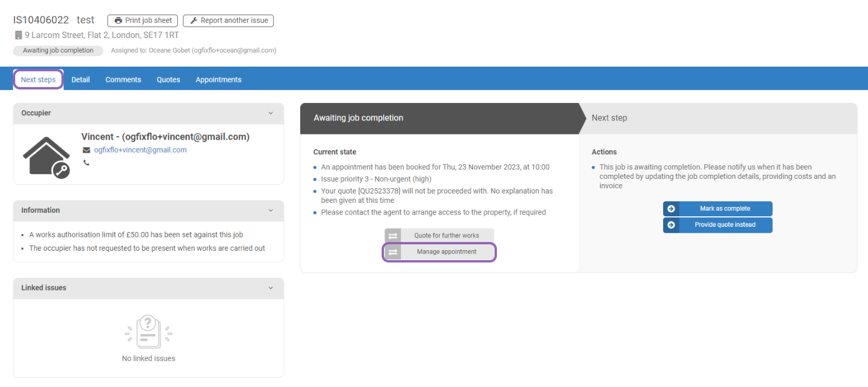Image resolution: width=868 pixels, height=387 pixels.
Task: Click the address 9 Larcom Street text
Action: [x=102, y=35]
